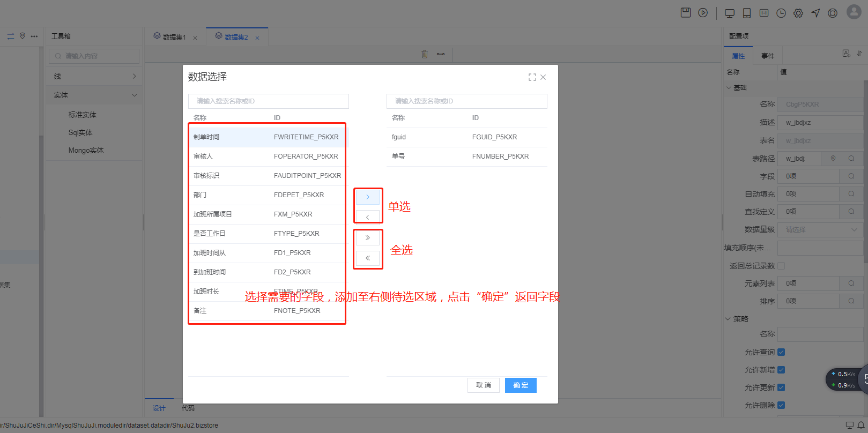Screen dimensions: 868x433
Task: Click the move-selected-left single arrow button
Action: point(367,217)
